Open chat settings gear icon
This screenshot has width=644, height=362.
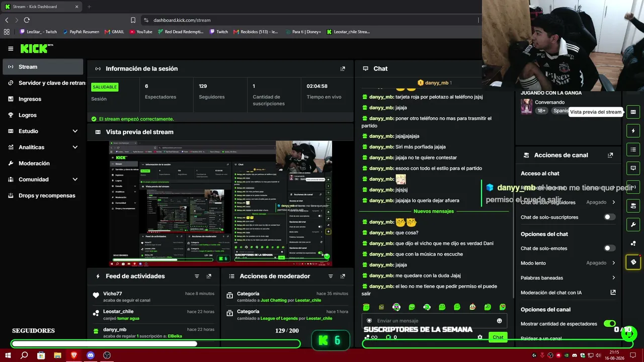click(480, 337)
